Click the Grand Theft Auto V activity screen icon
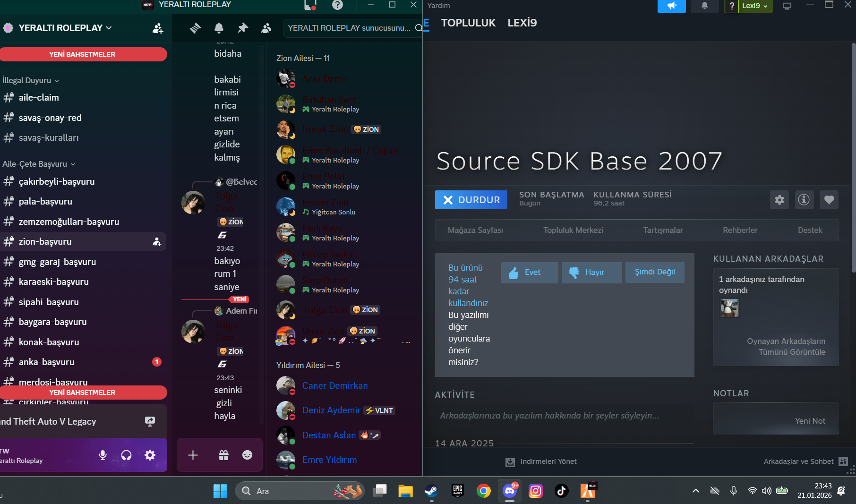Screen dimensions: 856x504 click(x=150, y=421)
